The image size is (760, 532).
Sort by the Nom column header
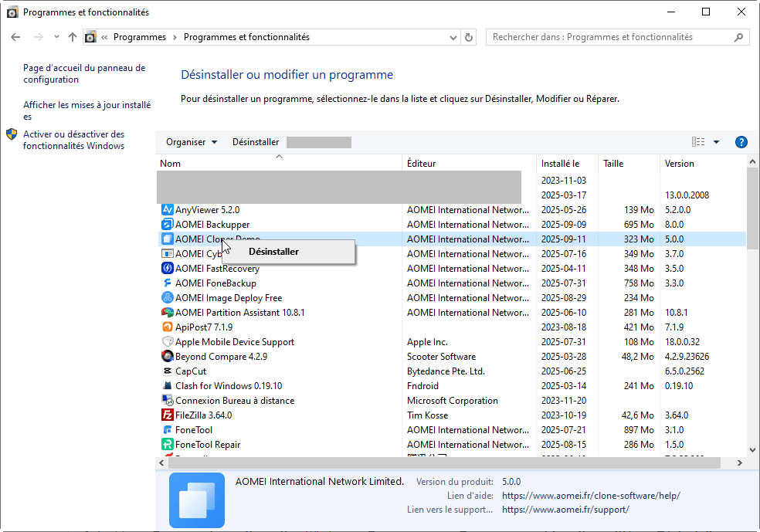279,163
